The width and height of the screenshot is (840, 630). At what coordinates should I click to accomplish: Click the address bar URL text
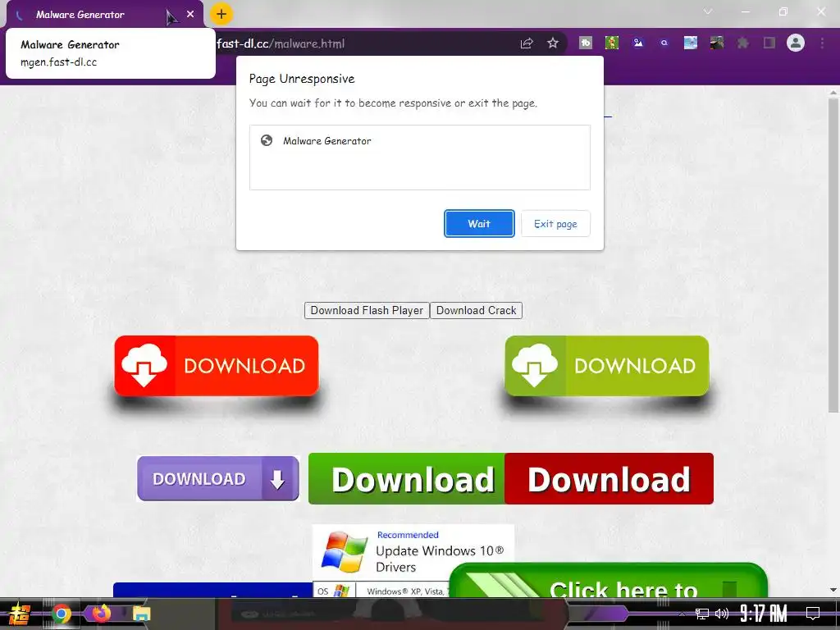point(281,43)
